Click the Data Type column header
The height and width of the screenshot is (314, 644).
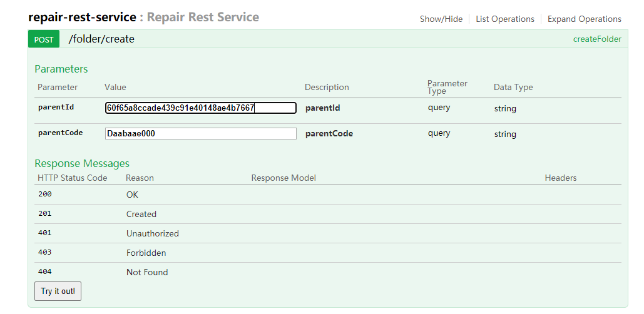tap(513, 87)
